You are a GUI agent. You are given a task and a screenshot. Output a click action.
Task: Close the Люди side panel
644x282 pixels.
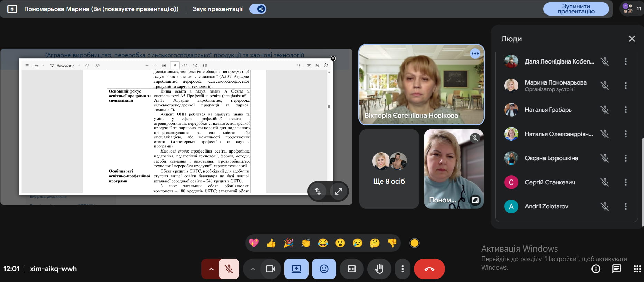[x=632, y=39]
